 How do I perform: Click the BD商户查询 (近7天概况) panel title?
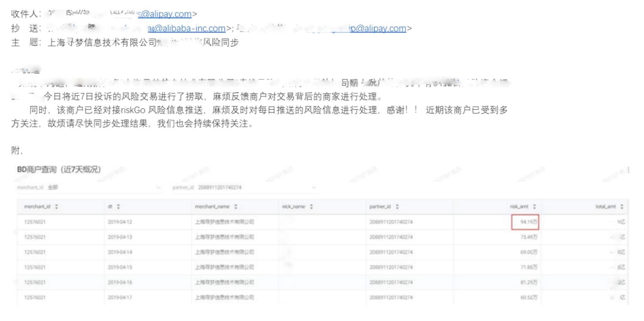click(59, 170)
